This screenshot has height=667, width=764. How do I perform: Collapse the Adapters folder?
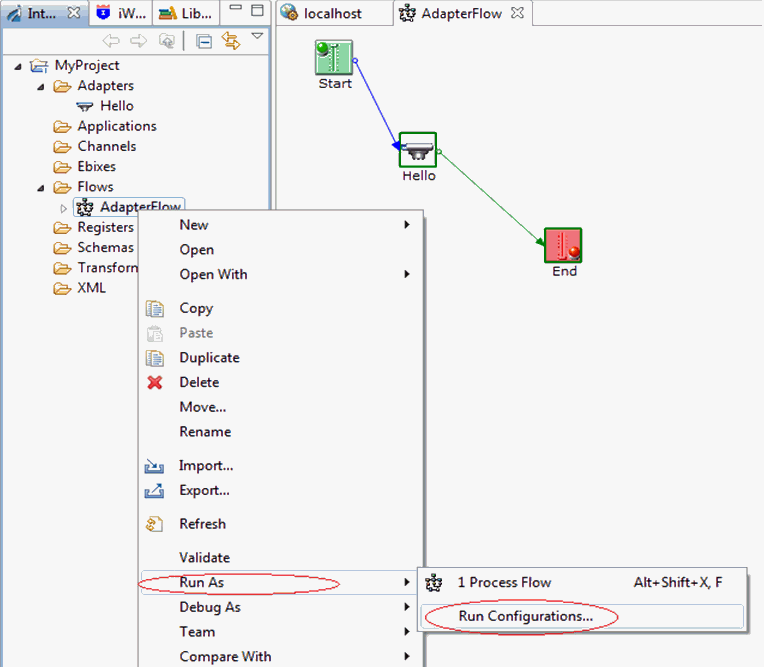(x=41, y=87)
